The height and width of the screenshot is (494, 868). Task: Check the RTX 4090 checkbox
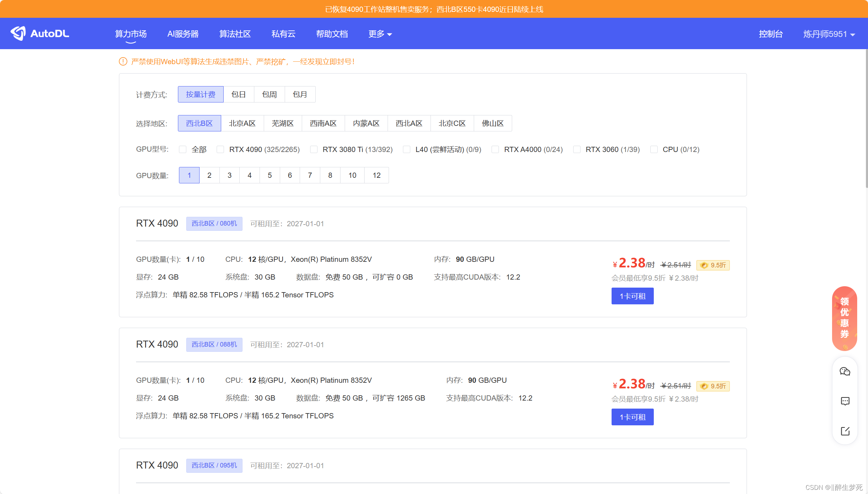(220, 150)
